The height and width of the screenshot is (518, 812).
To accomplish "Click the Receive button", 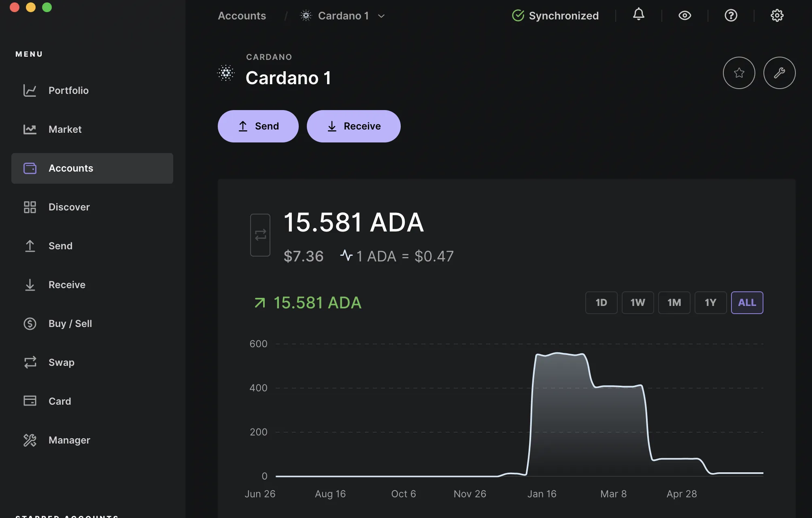I will pos(353,126).
